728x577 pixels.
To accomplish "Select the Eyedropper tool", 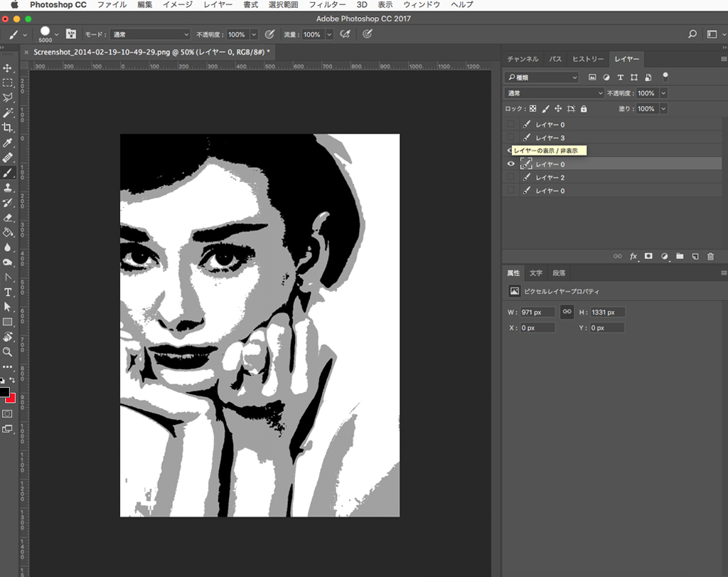I will pyautogui.click(x=8, y=142).
